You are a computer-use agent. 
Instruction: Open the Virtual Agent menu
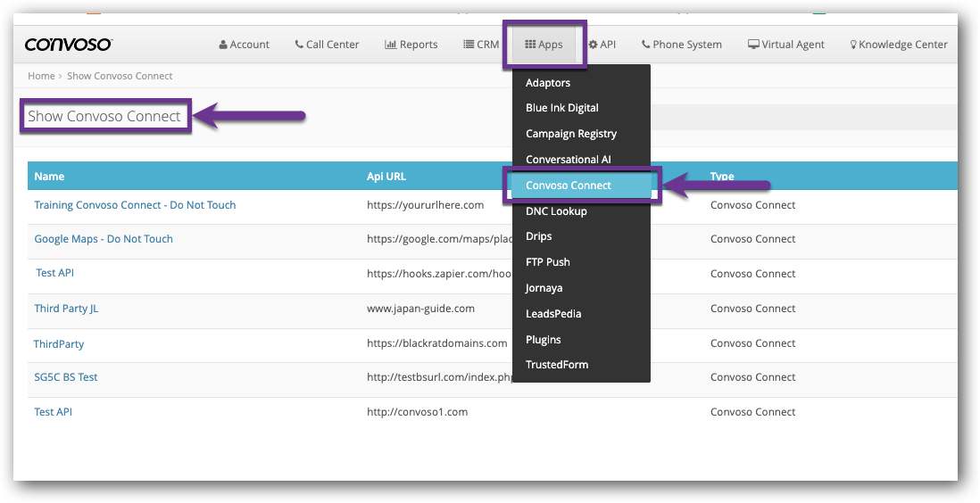pyautogui.click(x=786, y=45)
